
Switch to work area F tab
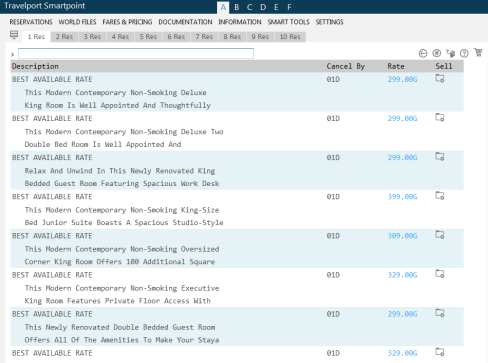tap(289, 7)
